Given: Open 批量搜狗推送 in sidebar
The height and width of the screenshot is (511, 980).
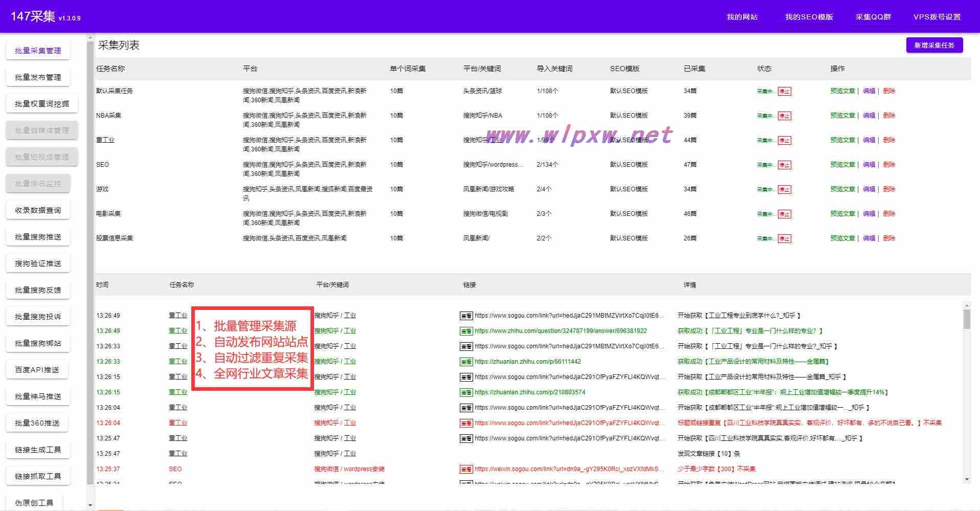Looking at the screenshot, I should 38,237.
